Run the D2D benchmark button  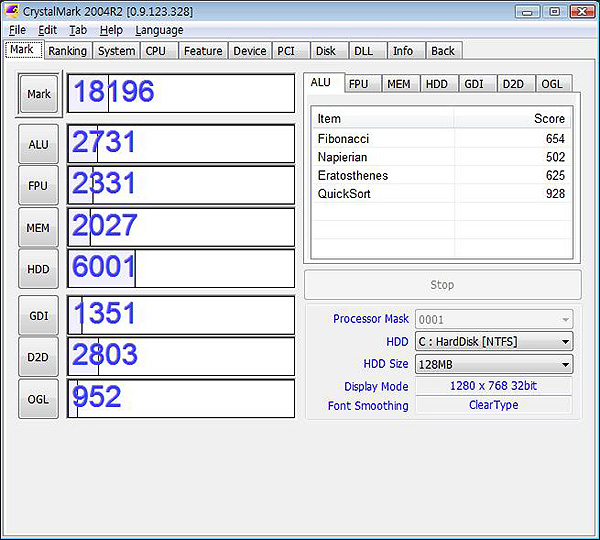tap(38, 357)
